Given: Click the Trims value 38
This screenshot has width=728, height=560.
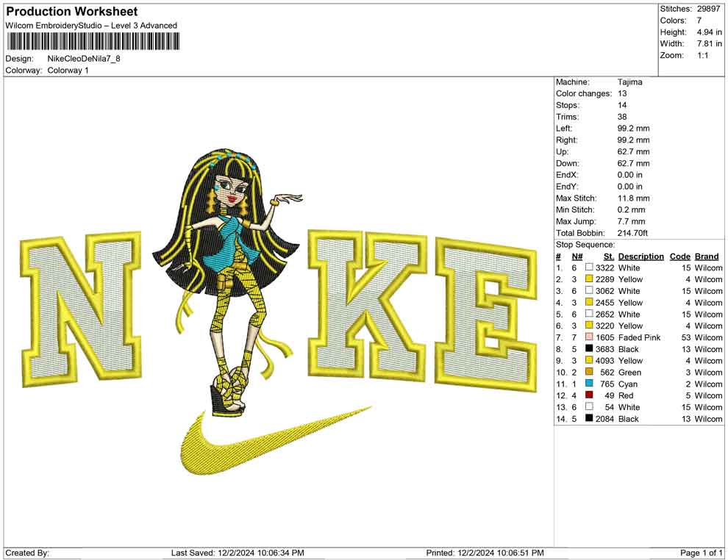Looking at the screenshot, I should (x=622, y=117).
